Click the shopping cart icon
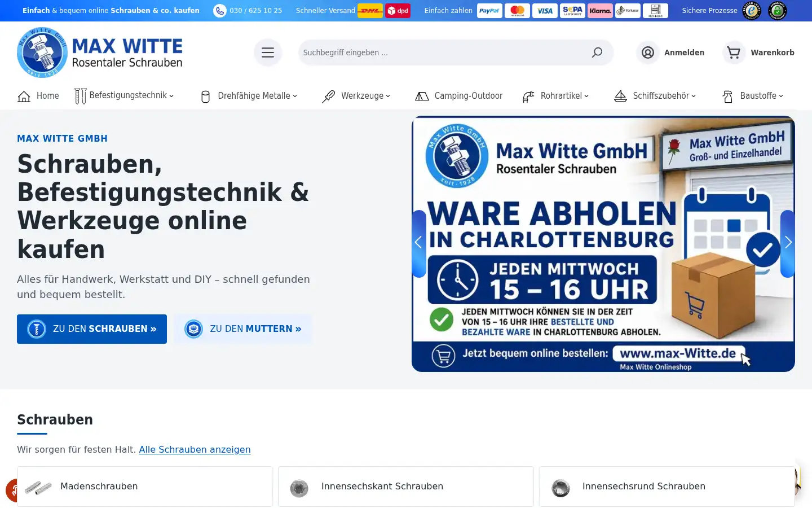Screen dimensions: 812x508 734,52
